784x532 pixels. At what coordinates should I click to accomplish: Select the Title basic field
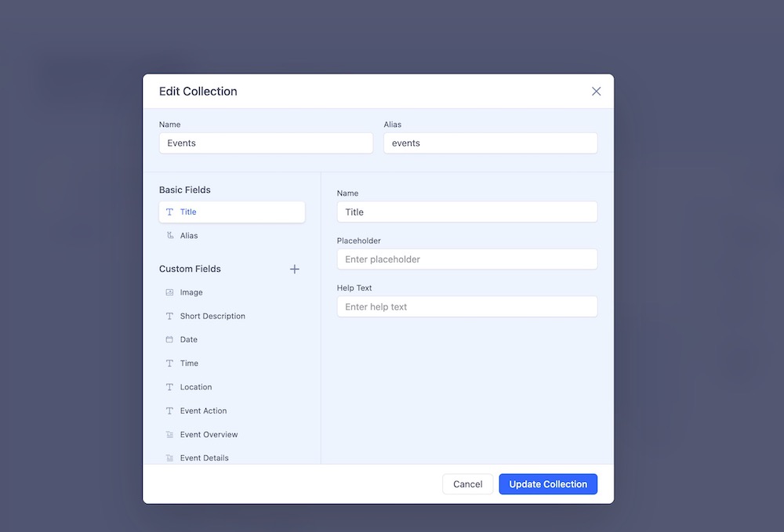click(231, 212)
